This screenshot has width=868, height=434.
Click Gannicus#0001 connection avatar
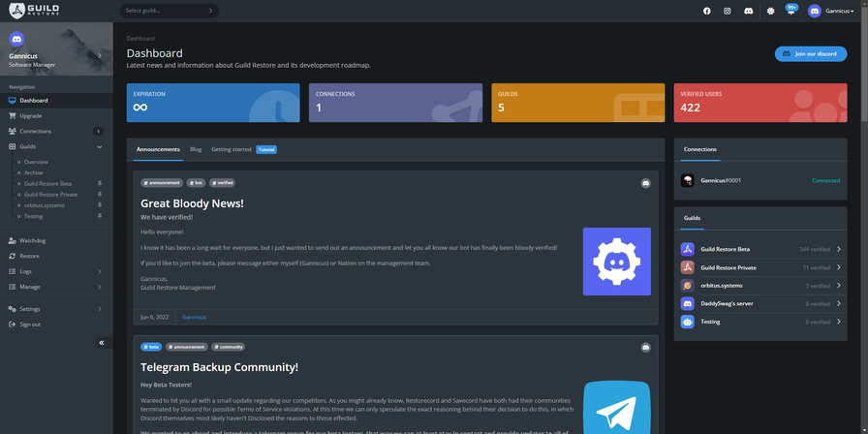point(688,180)
